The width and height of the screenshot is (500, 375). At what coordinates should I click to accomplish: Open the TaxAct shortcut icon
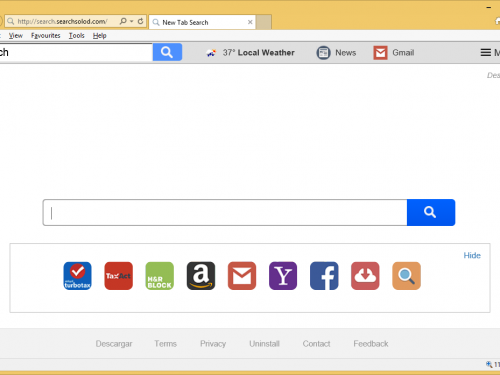[x=119, y=276]
